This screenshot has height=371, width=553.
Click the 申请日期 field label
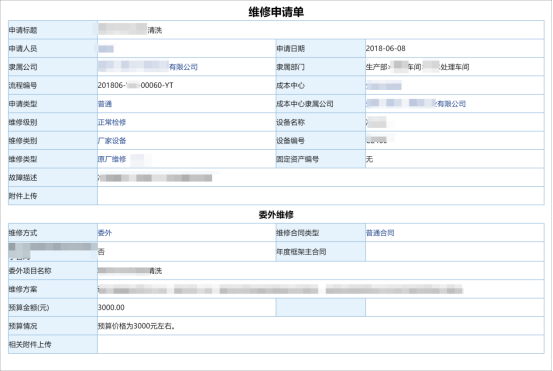[x=290, y=48]
